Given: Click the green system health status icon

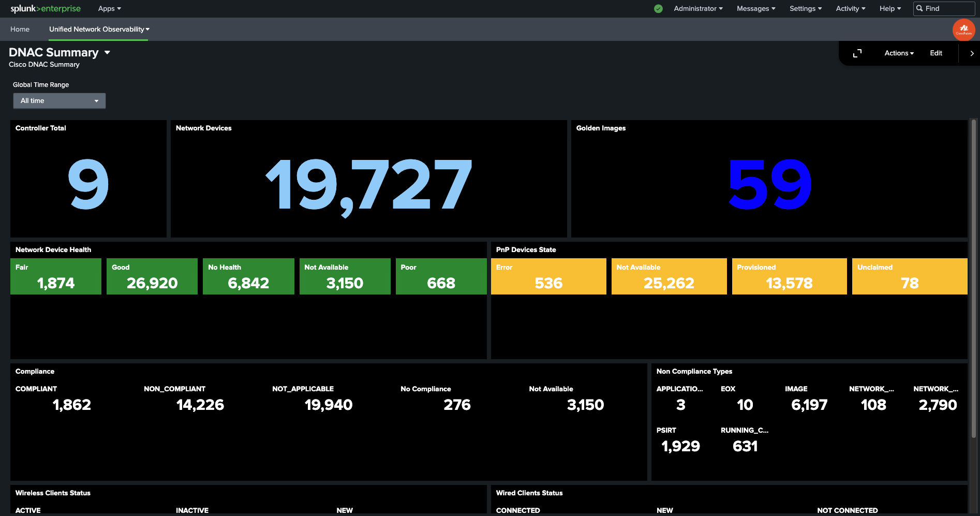Looking at the screenshot, I should click(x=658, y=9).
